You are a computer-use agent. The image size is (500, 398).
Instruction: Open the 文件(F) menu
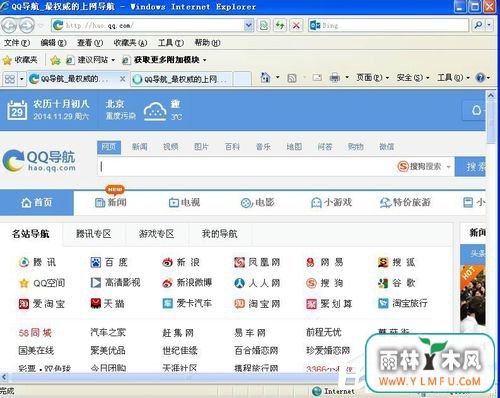click(x=17, y=43)
